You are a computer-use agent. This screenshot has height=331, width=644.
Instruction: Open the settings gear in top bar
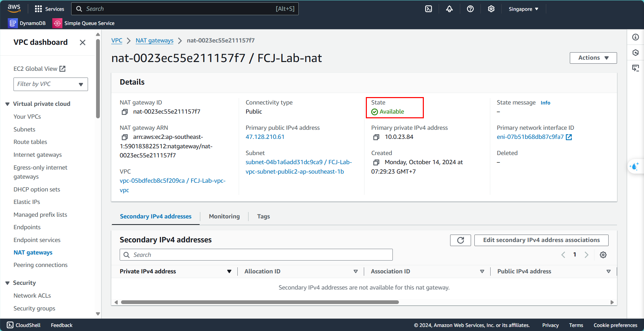pos(491,9)
